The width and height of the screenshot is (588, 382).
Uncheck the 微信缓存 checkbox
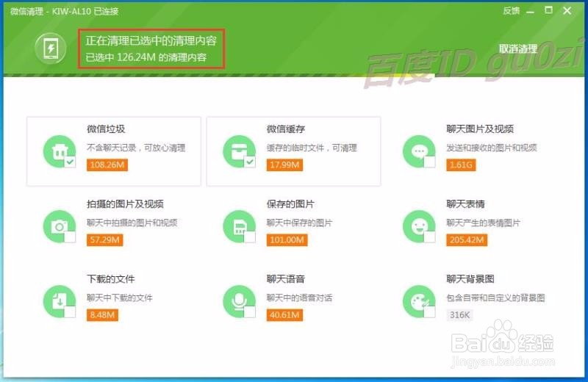[x=250, y=162]
